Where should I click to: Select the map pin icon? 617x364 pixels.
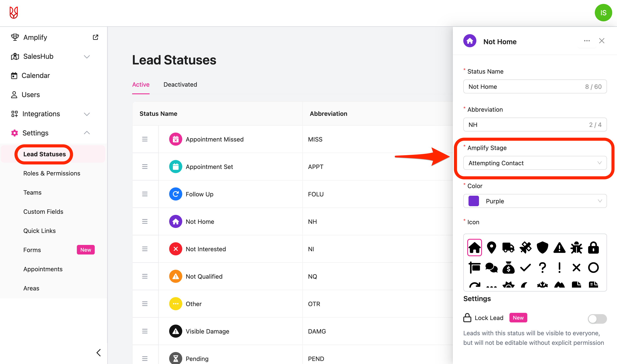[491, 248]
